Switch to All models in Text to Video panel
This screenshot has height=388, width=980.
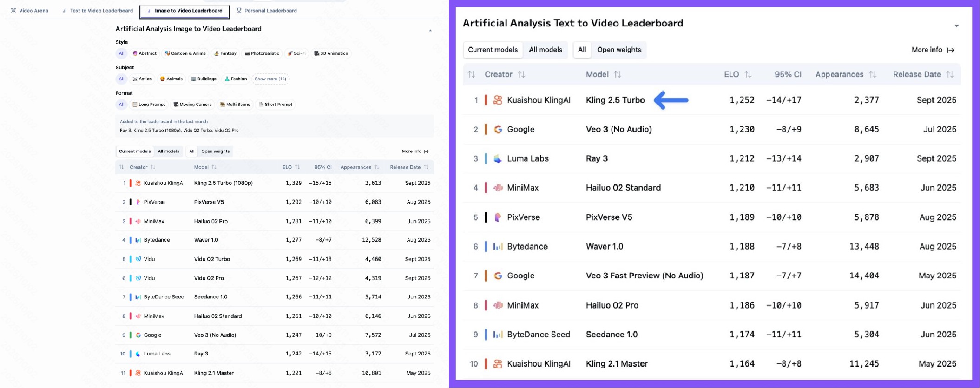coord(546,50)
